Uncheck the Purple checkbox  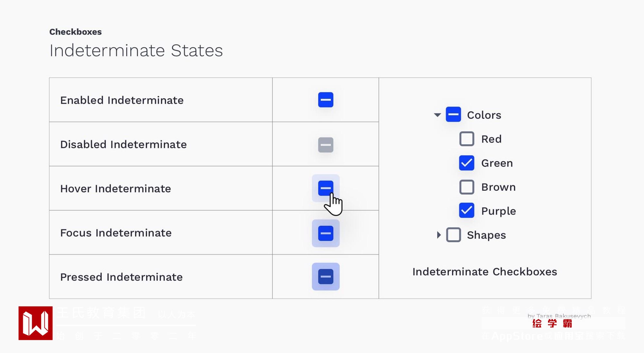pyautogui.click(x=467, y=211)
